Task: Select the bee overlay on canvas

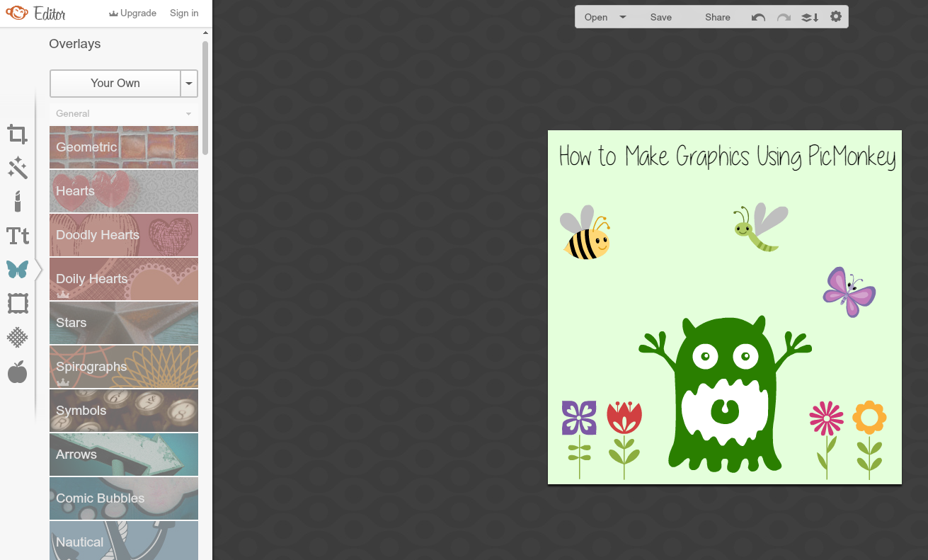Action: coord(585,233)
